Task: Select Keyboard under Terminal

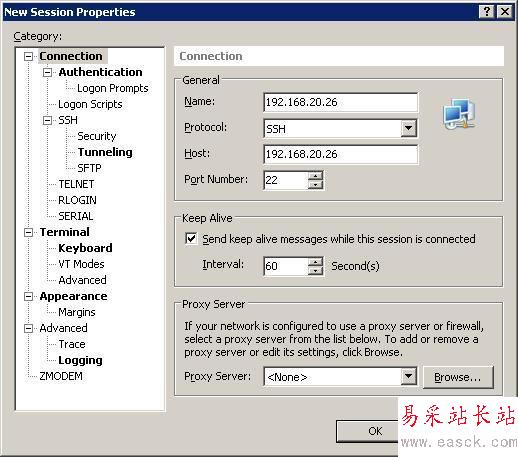Action: 85,248
